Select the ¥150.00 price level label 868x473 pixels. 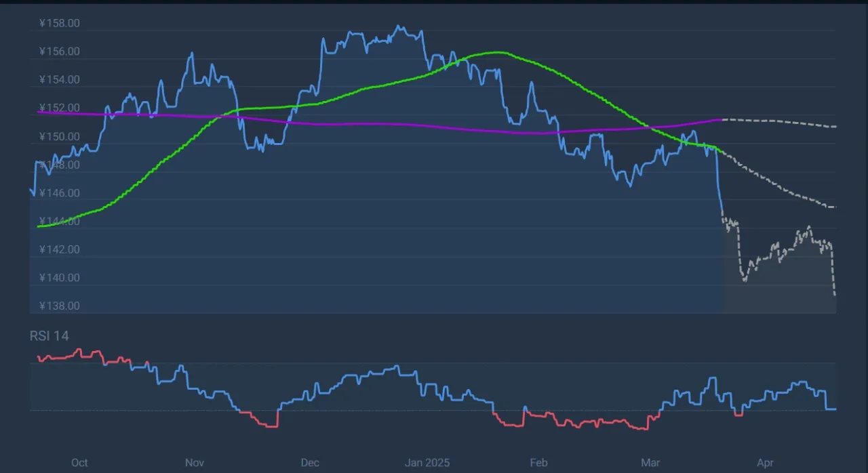[x=60, y=137]
